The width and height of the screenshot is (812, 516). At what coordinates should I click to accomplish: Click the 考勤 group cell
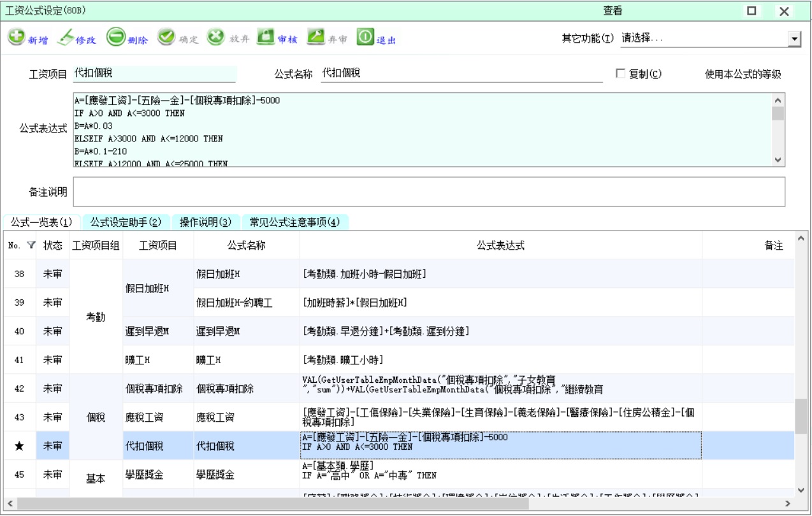pos(96,317)
